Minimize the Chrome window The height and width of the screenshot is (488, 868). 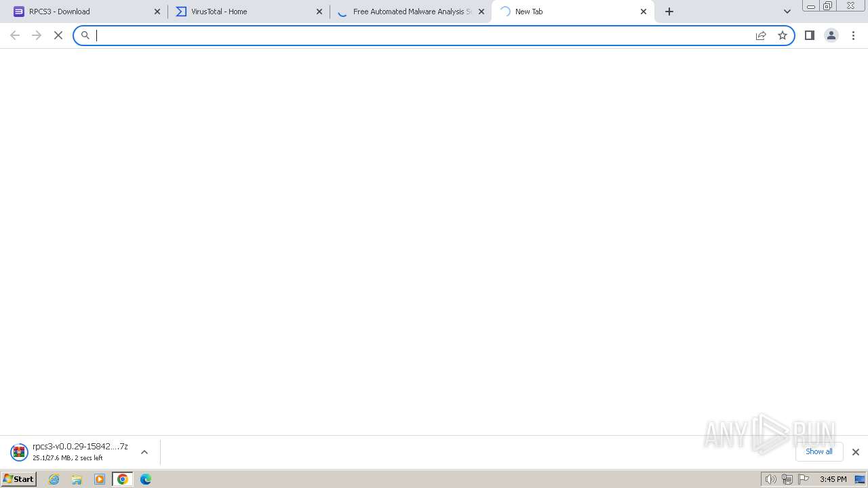click(x=810, y=6)
